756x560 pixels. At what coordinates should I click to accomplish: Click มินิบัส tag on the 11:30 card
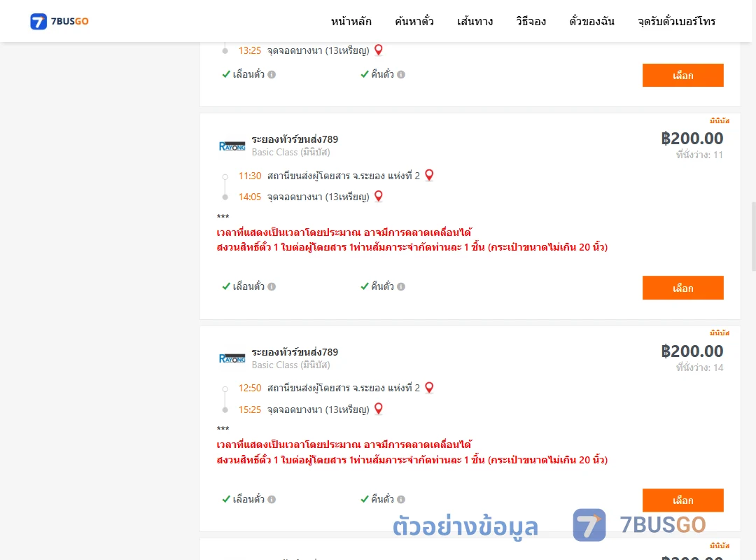(x=720, y=120)
